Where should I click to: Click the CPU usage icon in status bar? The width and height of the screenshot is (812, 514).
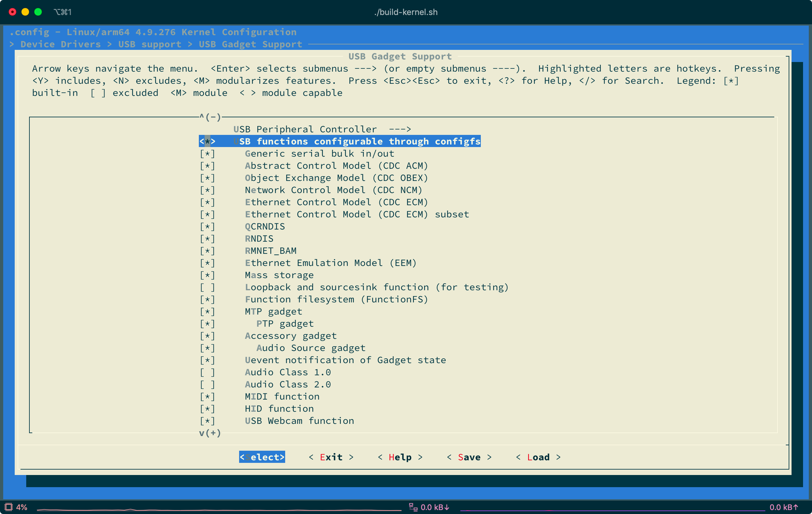[8, 507]
